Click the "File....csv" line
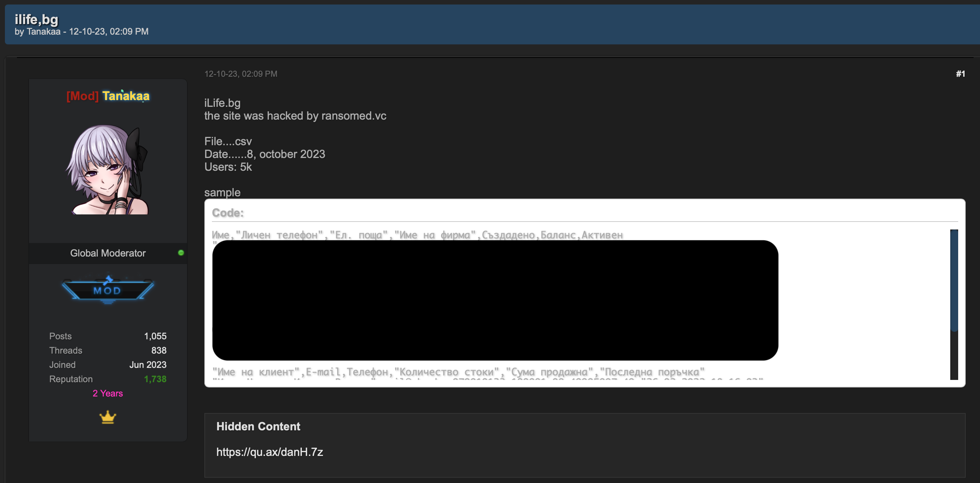This screenshot has height=483, width=980. (228, 141)
